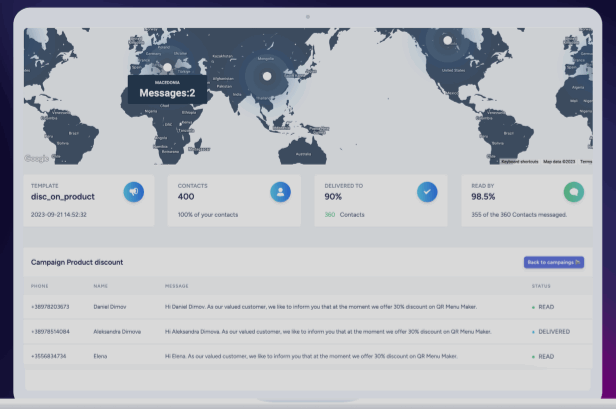Screen dimensions: 616x409
Task: Click the name Elena in the table
Action: 100,356
